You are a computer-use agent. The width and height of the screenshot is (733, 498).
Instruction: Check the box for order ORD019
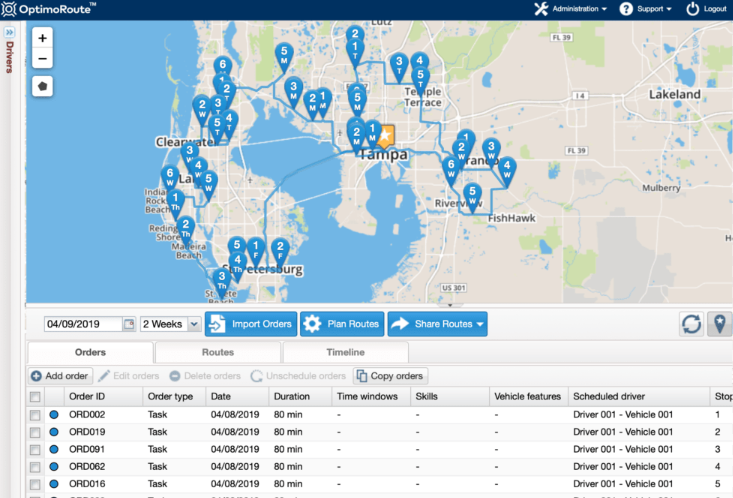tap(35, 432)
